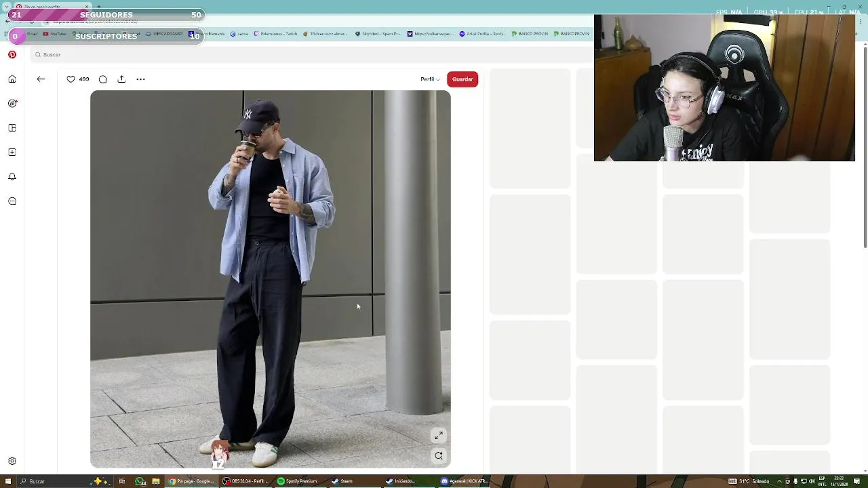868x488 pixels.
Task: Open canva bookmark
Action: pyautogui.click(x=239, y=34)
